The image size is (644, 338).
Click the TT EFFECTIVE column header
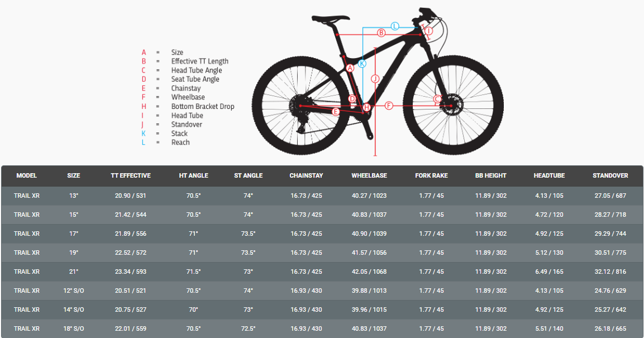[131, 175]
